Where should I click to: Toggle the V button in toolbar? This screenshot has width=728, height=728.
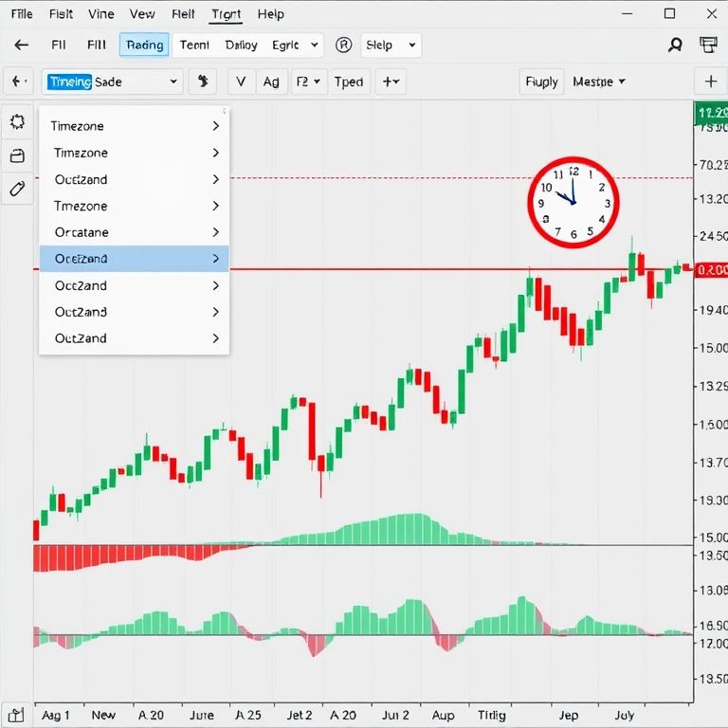click(x=241, y=82)
